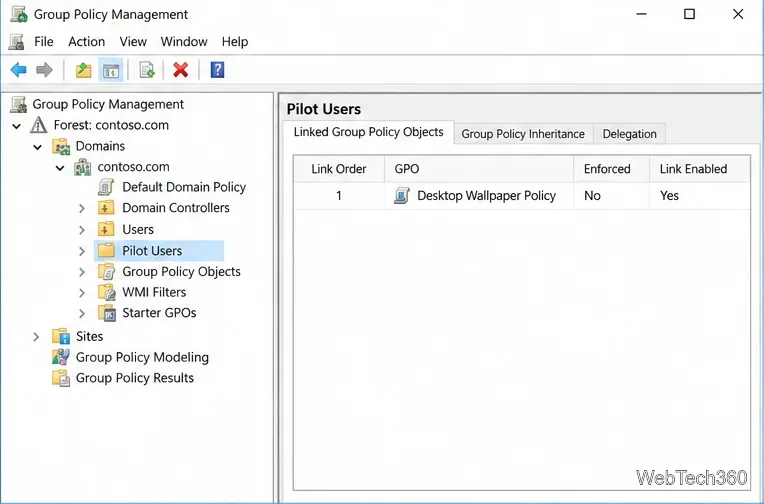Click the Starter GPOs folder icon
The image size is (764, 504).
107,313
